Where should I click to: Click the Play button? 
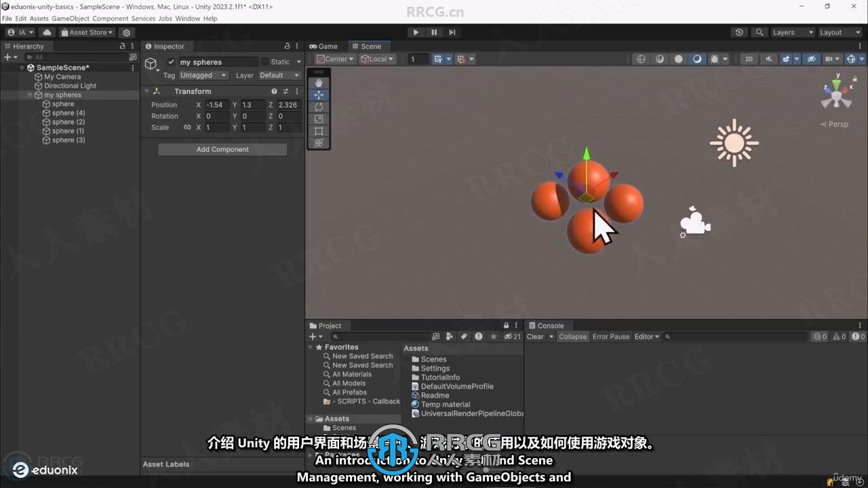(416, 33)
